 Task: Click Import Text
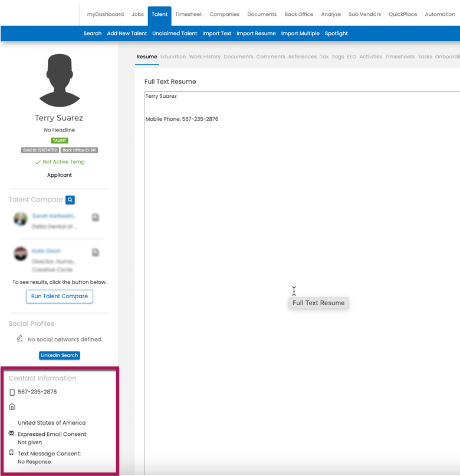click(x=216, y=34)
